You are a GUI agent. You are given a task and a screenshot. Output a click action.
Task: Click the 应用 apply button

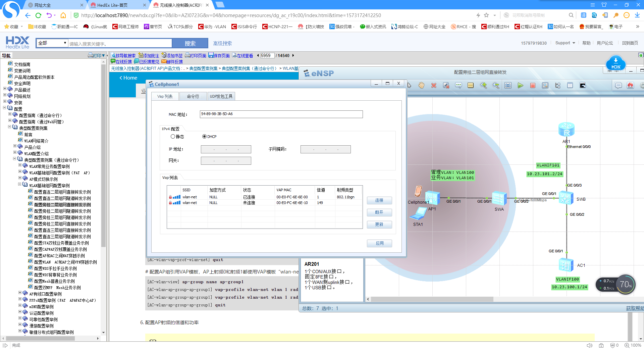coord(379,243)
